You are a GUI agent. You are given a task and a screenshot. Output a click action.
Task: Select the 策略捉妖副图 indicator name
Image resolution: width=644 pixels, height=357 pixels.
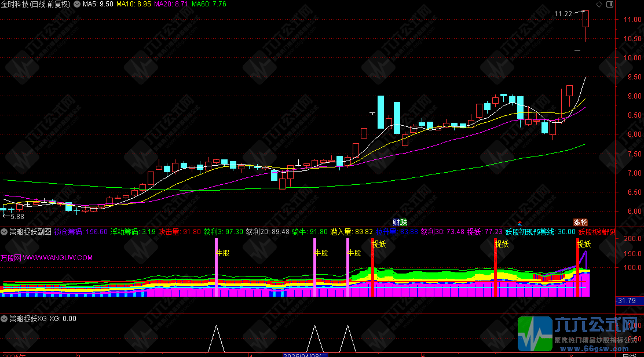(x=30, y=232)
